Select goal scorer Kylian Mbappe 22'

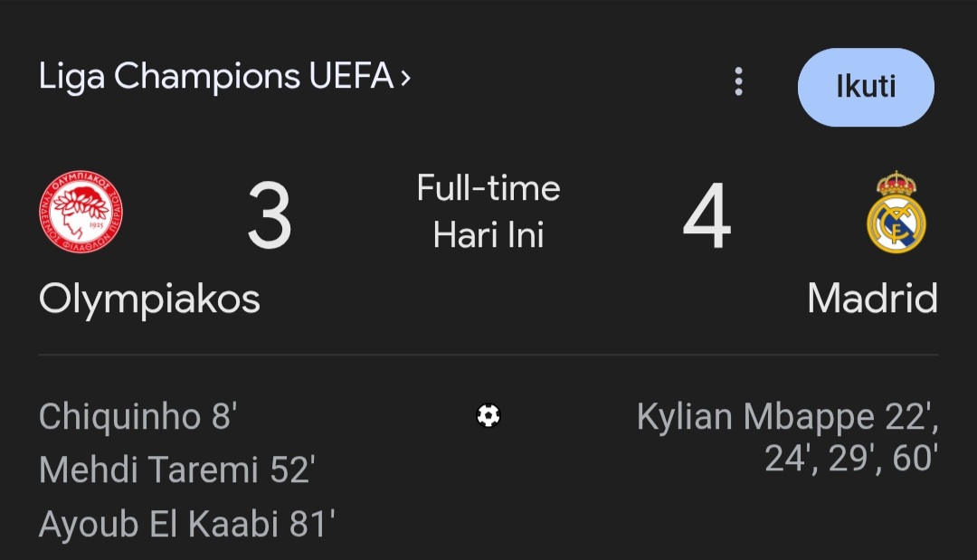coord(787,417)
